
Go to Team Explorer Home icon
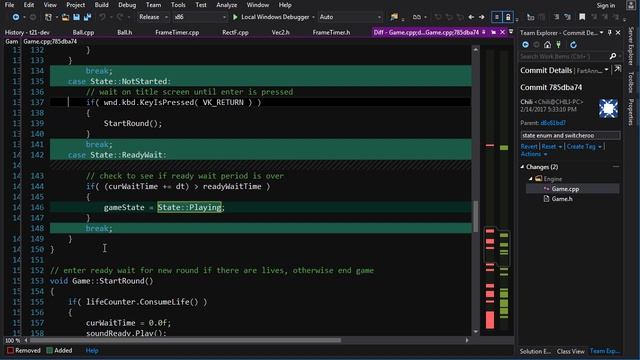(547, 45)
